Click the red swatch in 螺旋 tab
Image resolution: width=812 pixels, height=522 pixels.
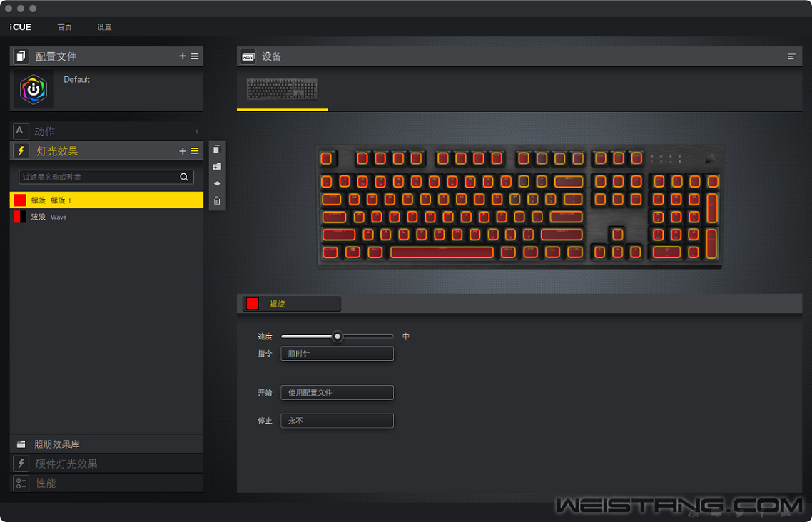coord(253,304)
